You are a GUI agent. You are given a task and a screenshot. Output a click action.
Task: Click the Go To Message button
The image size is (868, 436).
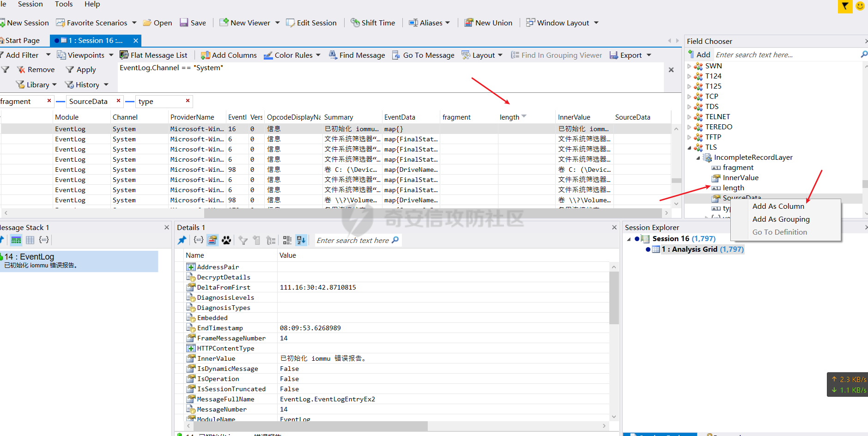coord(424,55)
